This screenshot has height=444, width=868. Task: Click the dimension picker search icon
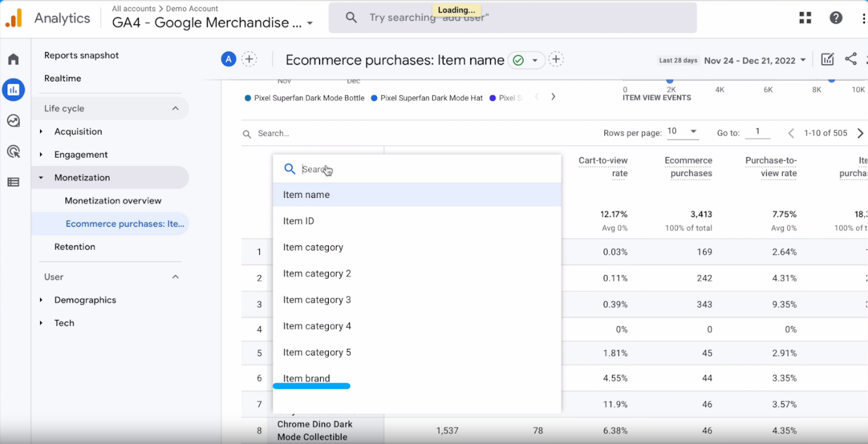tap(289, 169)
